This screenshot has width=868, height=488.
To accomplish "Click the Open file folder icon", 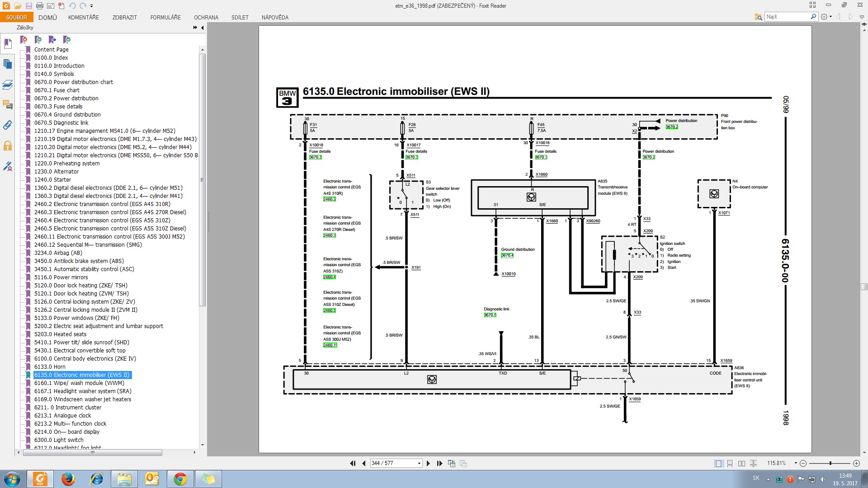I will click(x=18, y=6).
